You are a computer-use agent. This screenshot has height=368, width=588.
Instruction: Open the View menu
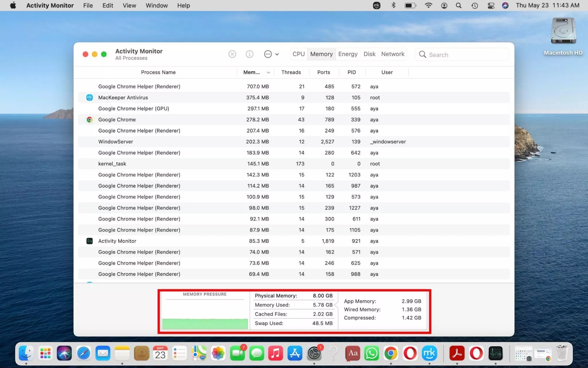pos(129,5)
